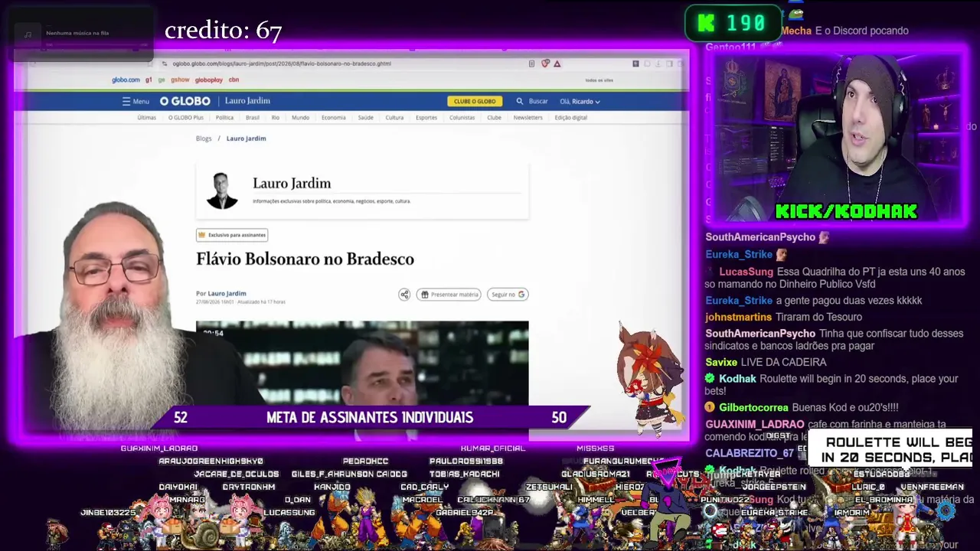Open the globo.com link in the top bar
980x551 pixels.
point(126,80)
